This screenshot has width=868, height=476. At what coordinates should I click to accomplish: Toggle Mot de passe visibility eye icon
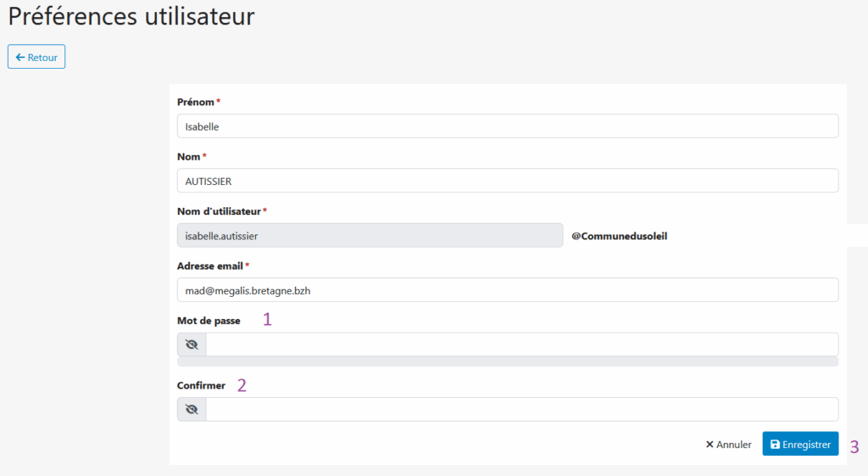[x=192, y=344]
